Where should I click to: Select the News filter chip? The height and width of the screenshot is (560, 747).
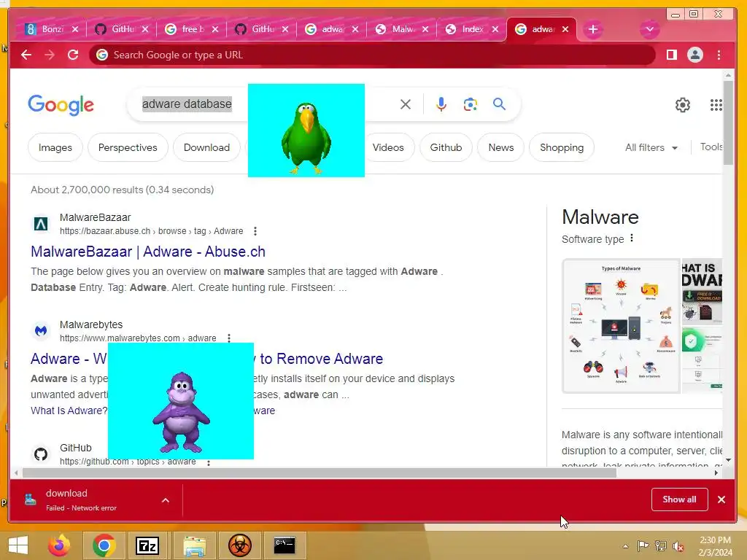[500, 147]
